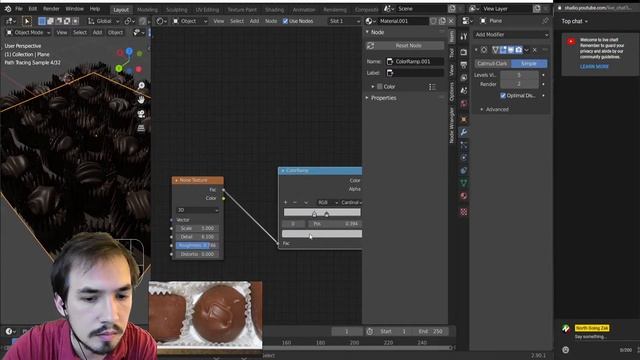Open the Particles properties tab icon

pos(464,145)
